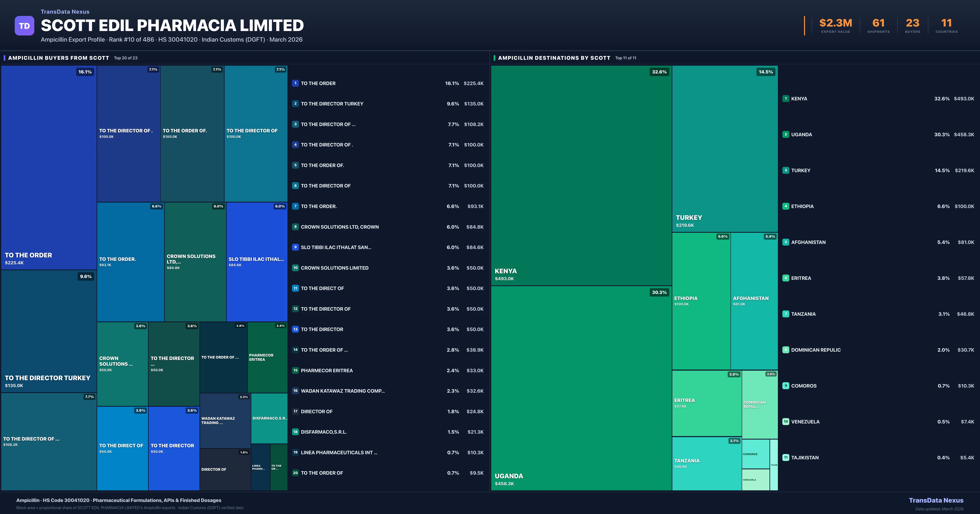Select the SLO TIBBI ILAC ITHAL treemap tile

pos(256,261)
